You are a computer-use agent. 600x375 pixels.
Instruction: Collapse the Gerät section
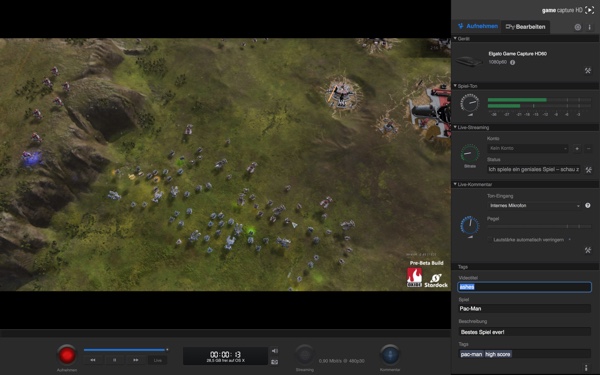(455, 38)
